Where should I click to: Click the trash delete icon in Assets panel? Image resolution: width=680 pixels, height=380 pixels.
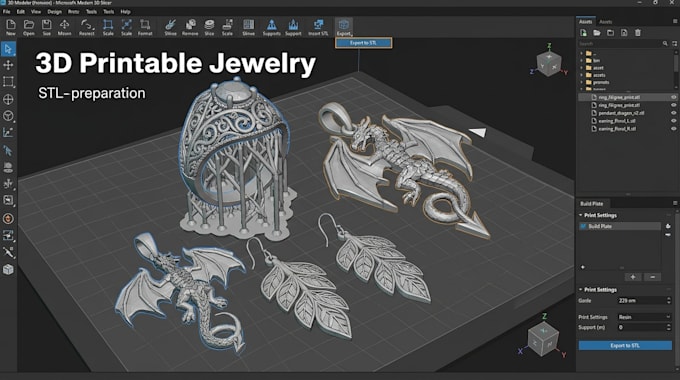pyautogui.click(x=638, y=33)
